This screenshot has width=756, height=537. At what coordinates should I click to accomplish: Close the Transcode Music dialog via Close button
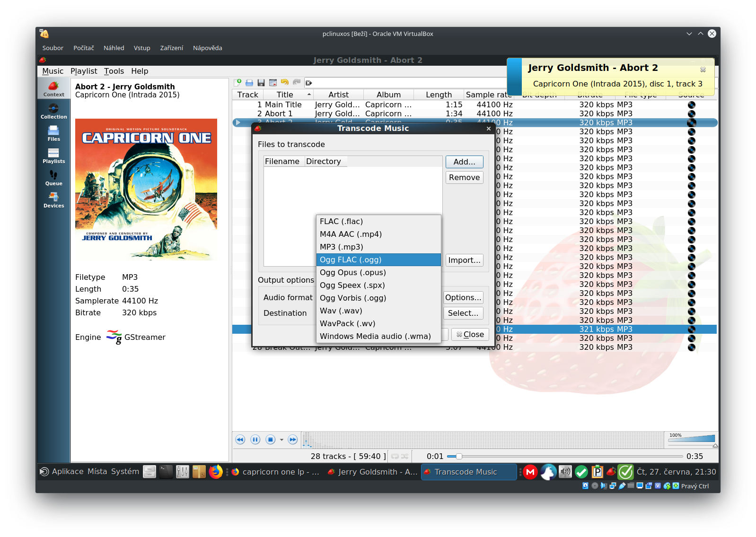tap(470, 335)
